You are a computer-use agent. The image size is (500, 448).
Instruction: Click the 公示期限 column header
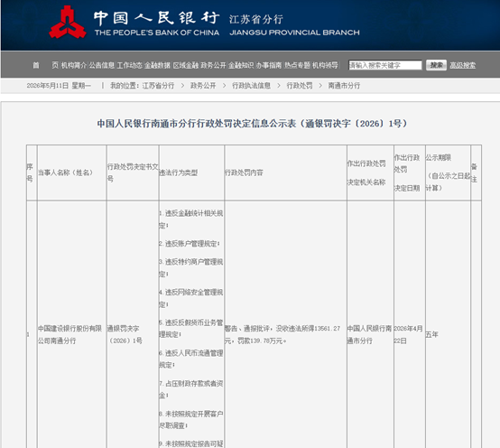(x=448, y=173)
